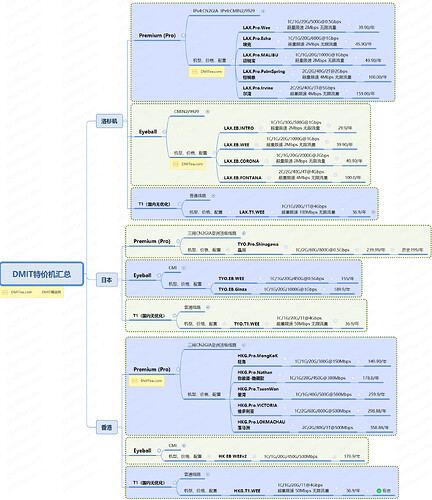Select the HKG.Pro.LOKMACHAU node
Screen dimensions: 432x500
click(x=261, y=425)
